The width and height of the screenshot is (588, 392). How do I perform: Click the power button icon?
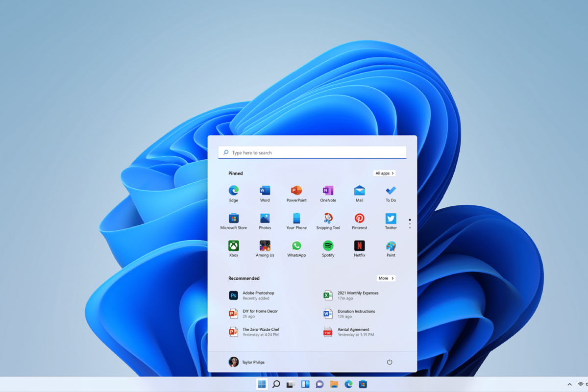[x=390, y=362]
